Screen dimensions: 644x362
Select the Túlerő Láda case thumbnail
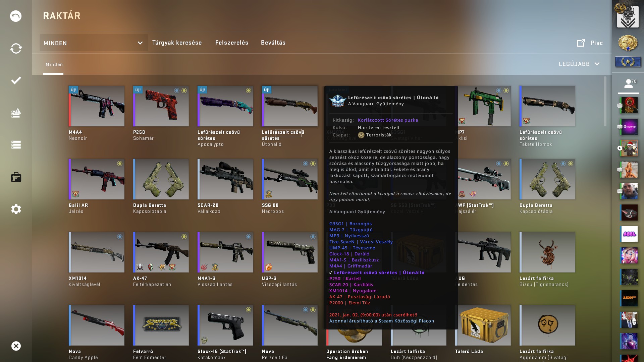click(483, 325)
